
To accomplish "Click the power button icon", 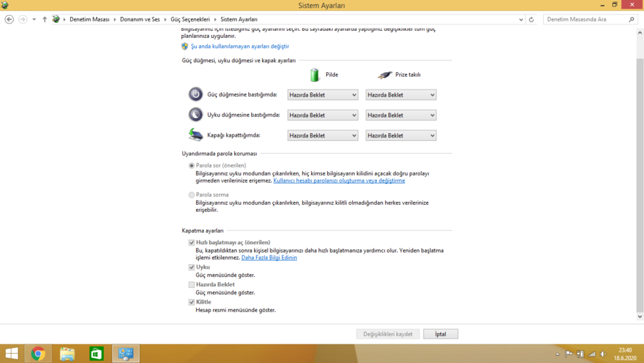I will (x=195, y=94).
